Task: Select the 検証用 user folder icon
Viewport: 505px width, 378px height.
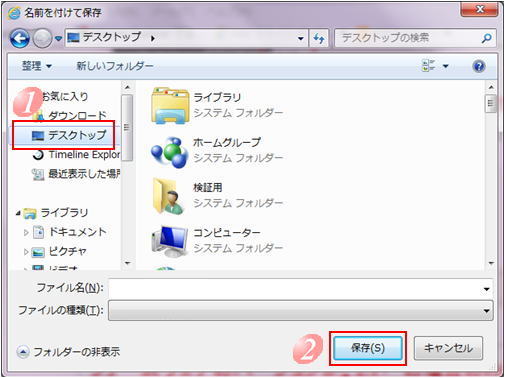Action: (x=169, y=196)
